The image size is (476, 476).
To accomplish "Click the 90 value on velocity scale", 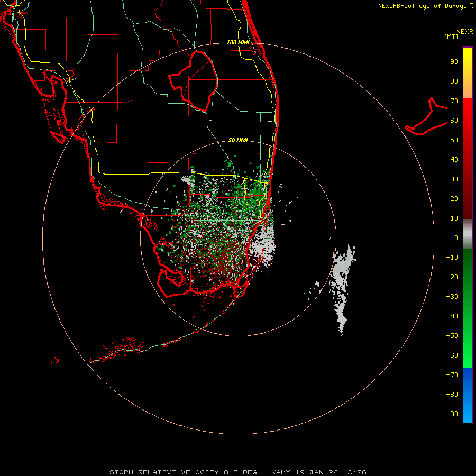I will (x=454, y=62).
